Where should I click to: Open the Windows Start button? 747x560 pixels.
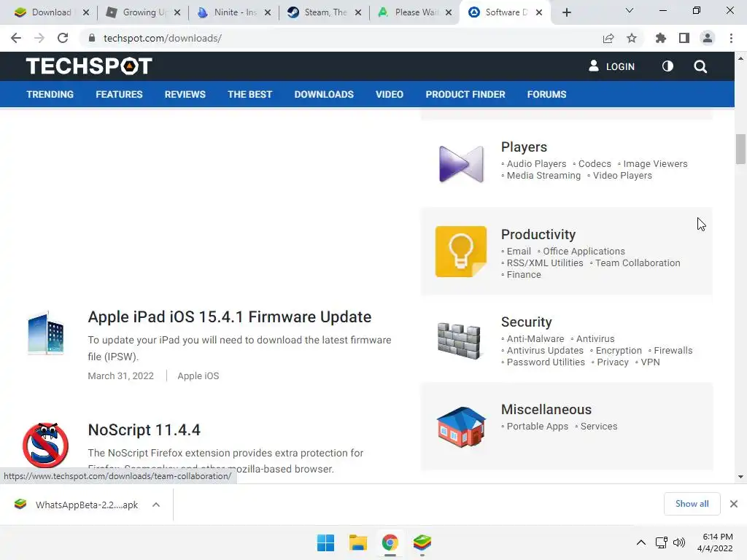tap(326, 542)
